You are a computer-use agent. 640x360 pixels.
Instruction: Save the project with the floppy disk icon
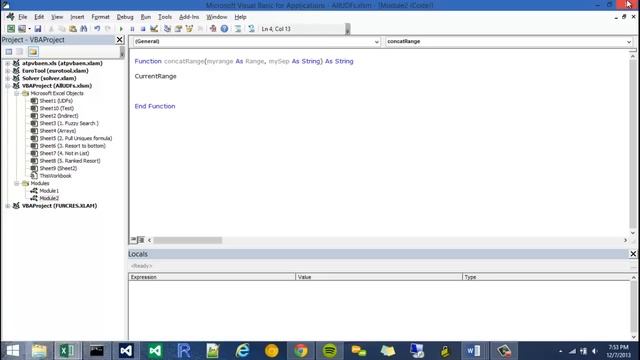[x=38, y=29]
